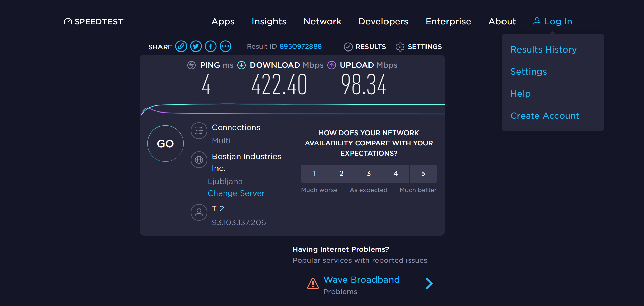Open the Developers menu

coord(383,21)
